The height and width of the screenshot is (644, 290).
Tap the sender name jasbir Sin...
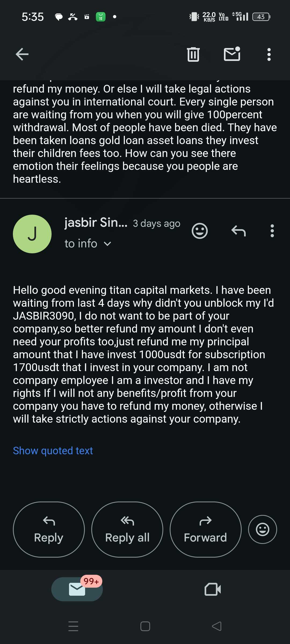coord(96,223)
